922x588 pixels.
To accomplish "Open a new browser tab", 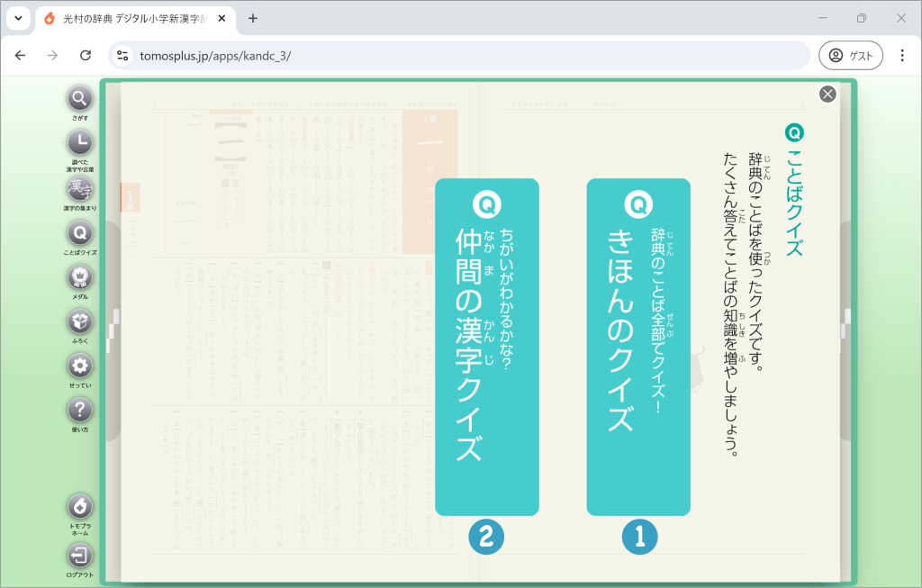I will tap(253, 18).
